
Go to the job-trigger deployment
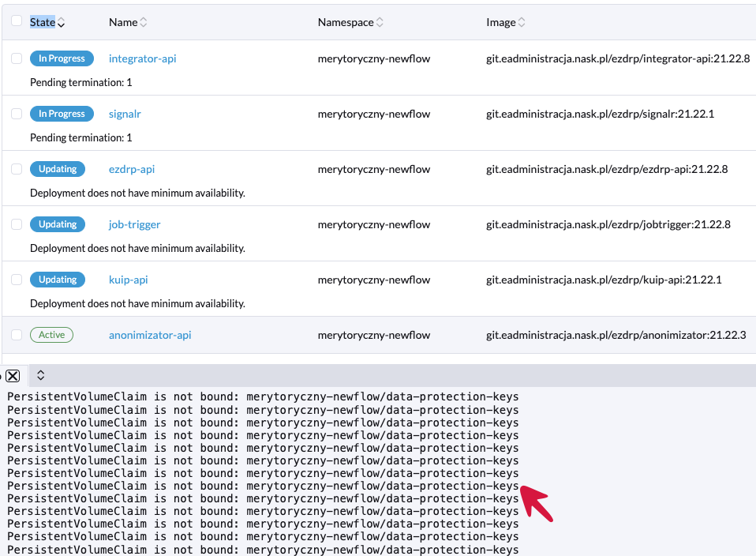(134, 225)
